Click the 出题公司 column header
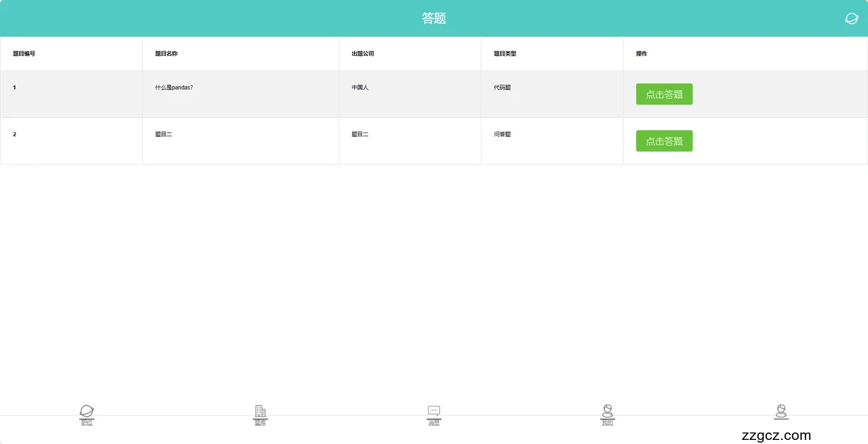Screen dimensions: 868x444 click(x=363, y=54)
